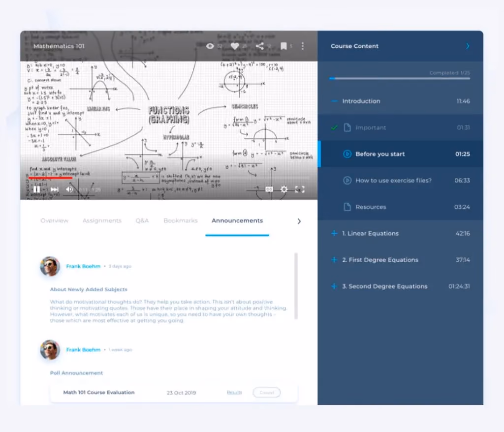
Task: Select Math 101 Course Evaluation poll
Action: (x=99, y=393)
